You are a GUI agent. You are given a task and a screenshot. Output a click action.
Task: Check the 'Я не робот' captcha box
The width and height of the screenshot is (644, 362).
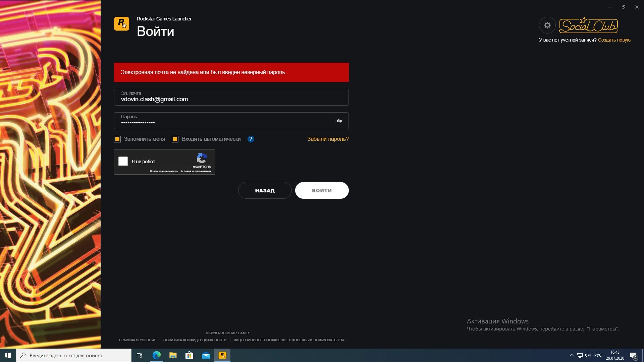click(x=123, y=161)
